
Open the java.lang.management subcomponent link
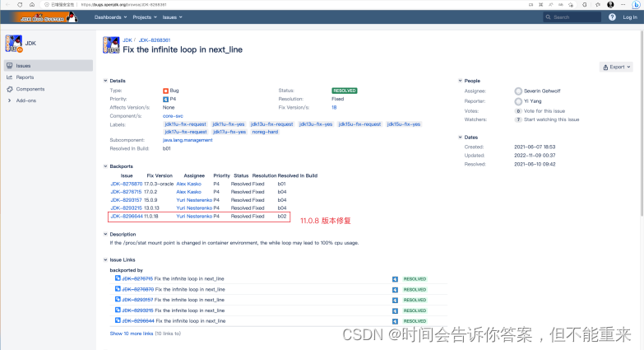pyautogui.click(x=188, y=140)
